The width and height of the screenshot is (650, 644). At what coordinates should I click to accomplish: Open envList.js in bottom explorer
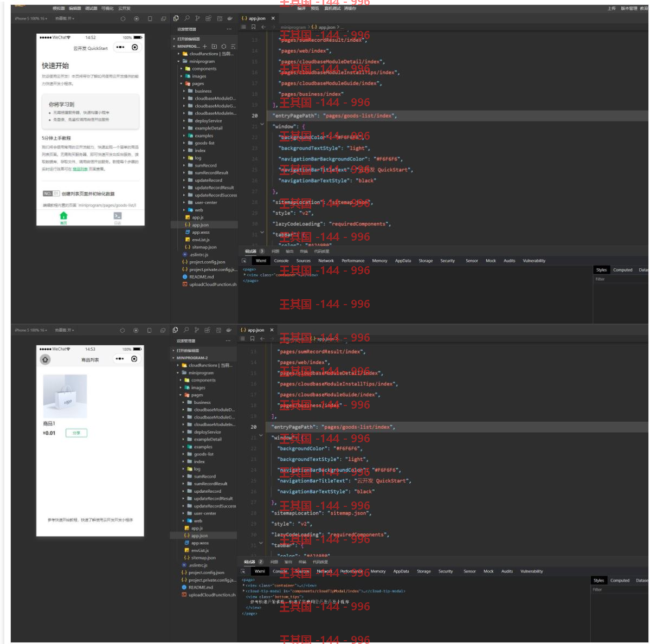(200, 550)
